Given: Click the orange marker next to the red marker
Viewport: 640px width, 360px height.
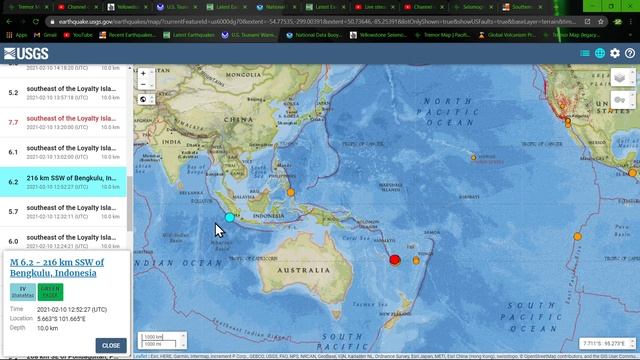Looking at the screenshot, I should point(416,260).
